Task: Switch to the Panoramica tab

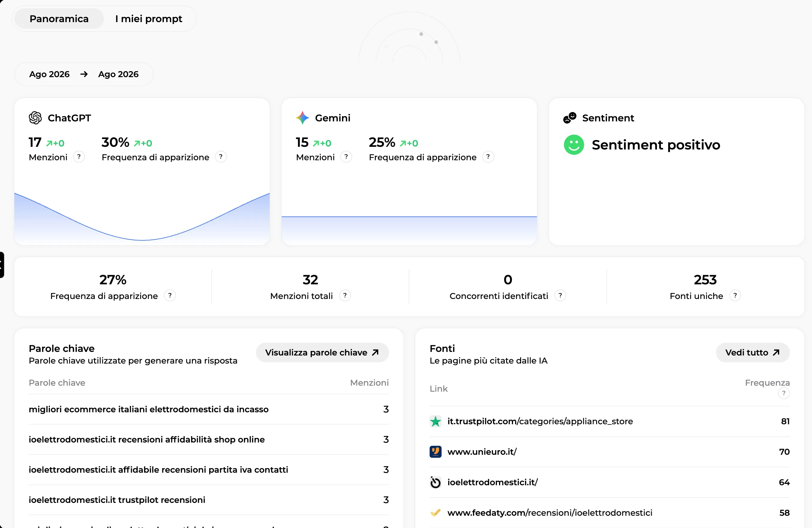Action: [x=59, y=19]
